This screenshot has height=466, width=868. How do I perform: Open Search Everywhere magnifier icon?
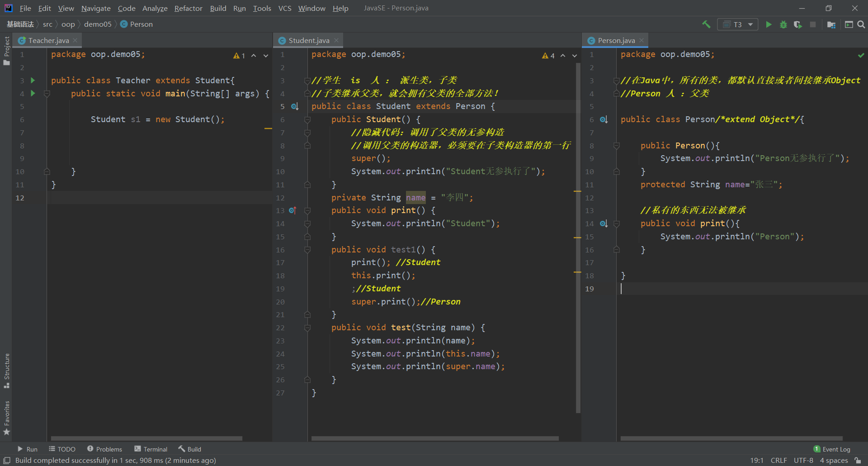click(x=861, y=24)
